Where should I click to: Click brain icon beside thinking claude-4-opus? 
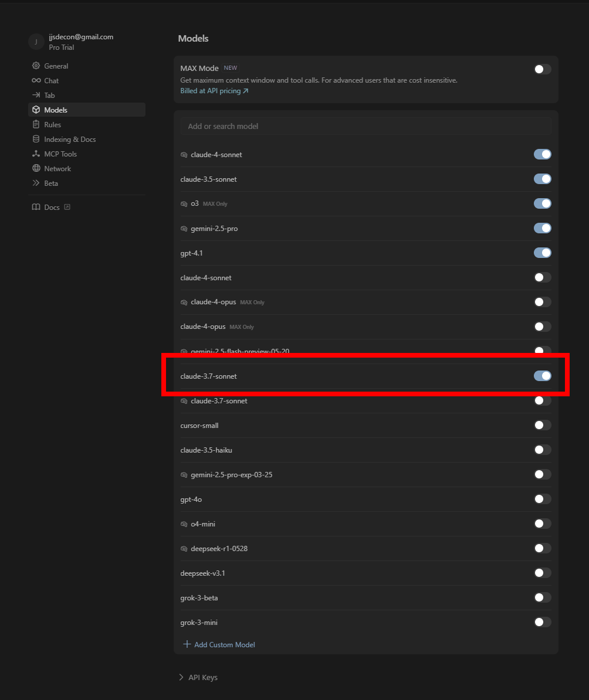pos(184,303)
